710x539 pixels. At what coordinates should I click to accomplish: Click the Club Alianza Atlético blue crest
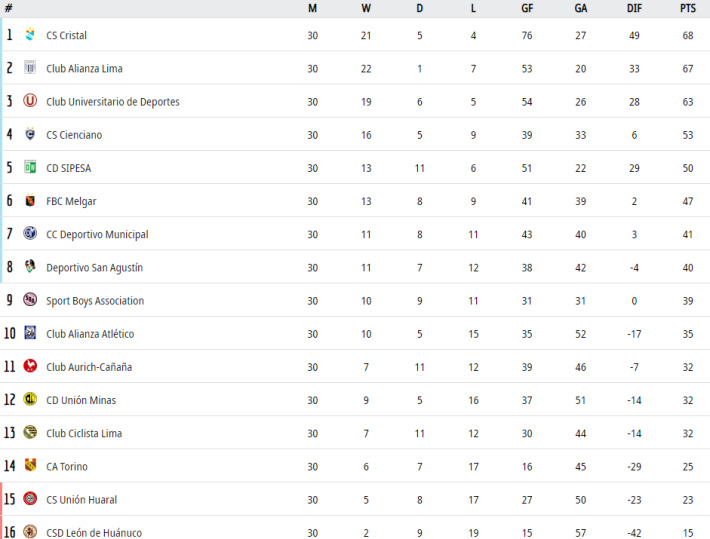(30, 332)
